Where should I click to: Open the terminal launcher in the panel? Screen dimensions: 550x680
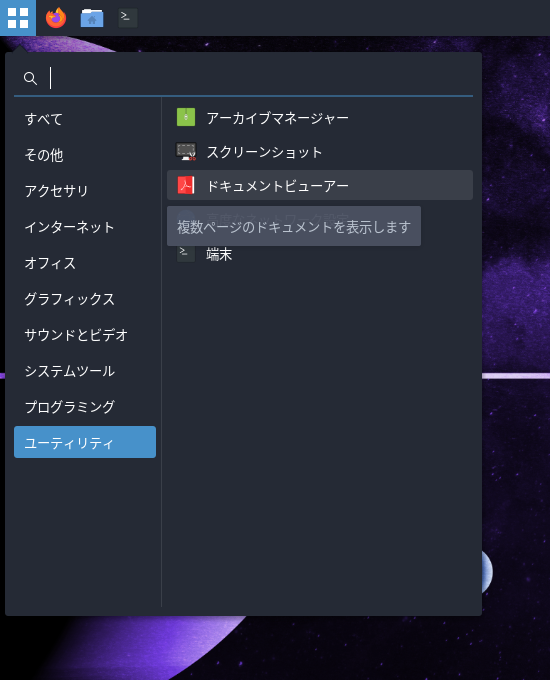[128, 18]
